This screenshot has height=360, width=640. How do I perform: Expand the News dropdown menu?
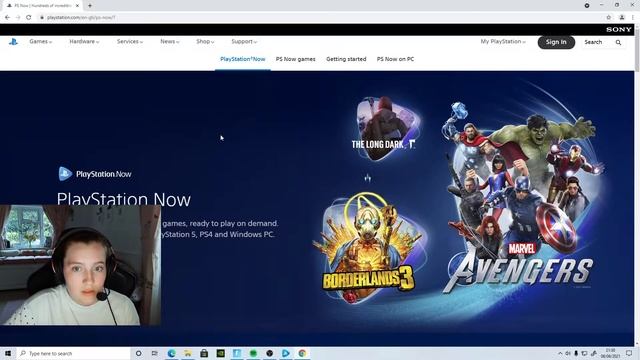click(170, 42)
